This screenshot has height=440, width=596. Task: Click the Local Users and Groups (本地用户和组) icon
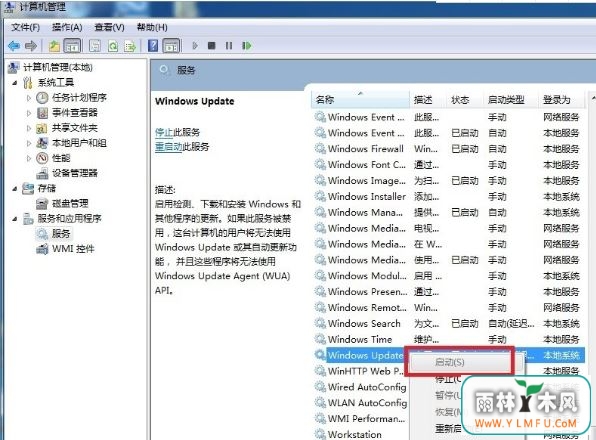pyautogui.click(x=42, y=143)
